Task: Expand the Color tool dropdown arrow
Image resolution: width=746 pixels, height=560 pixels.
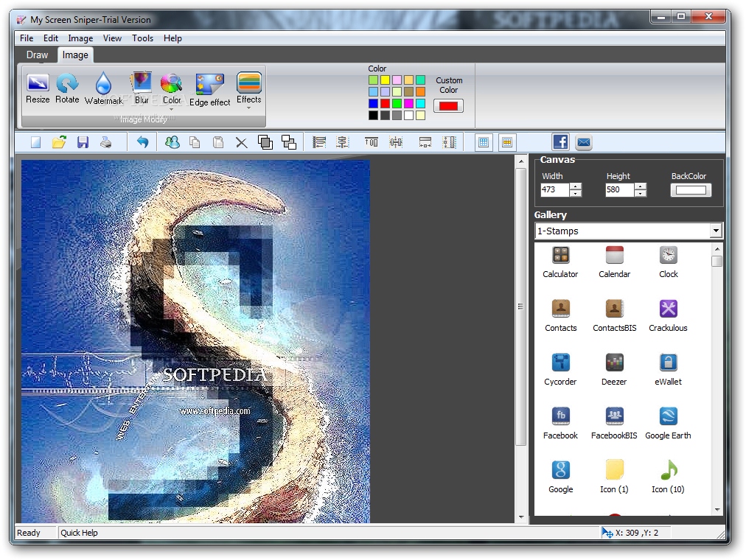Action: click(x=171, y=109)
